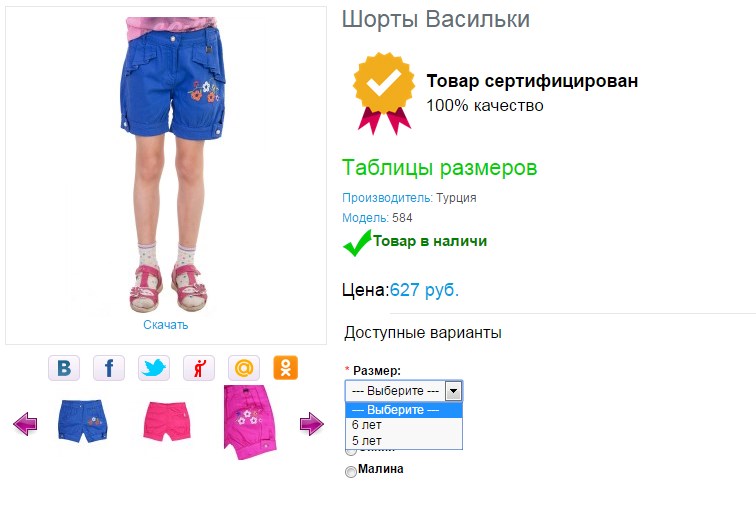
Task: View the magenta shorts with flowers thumbnail
Action: [x=250, y=423]
